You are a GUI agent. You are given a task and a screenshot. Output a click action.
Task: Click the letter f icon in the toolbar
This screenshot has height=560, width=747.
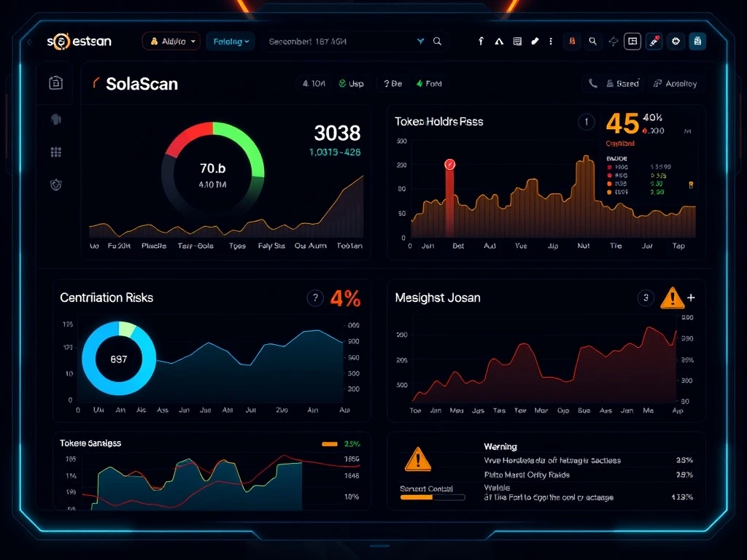click(x=481, y=42)
